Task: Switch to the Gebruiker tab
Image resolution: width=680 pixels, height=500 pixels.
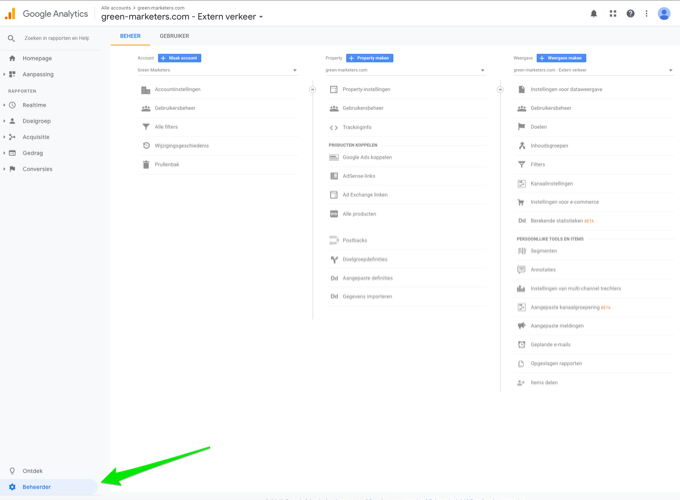Action: pos(174,36)
